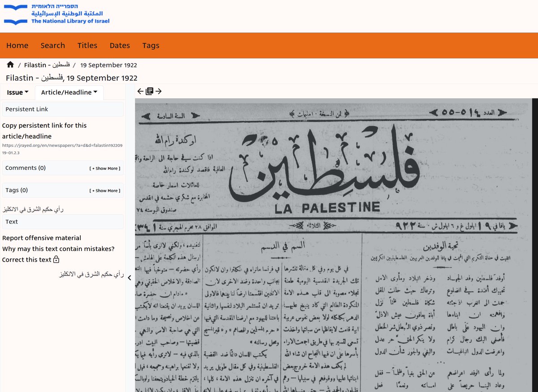Screen dimensions: 538x392
Task: Click the Comments (0) section label
Action: point(26,168)
